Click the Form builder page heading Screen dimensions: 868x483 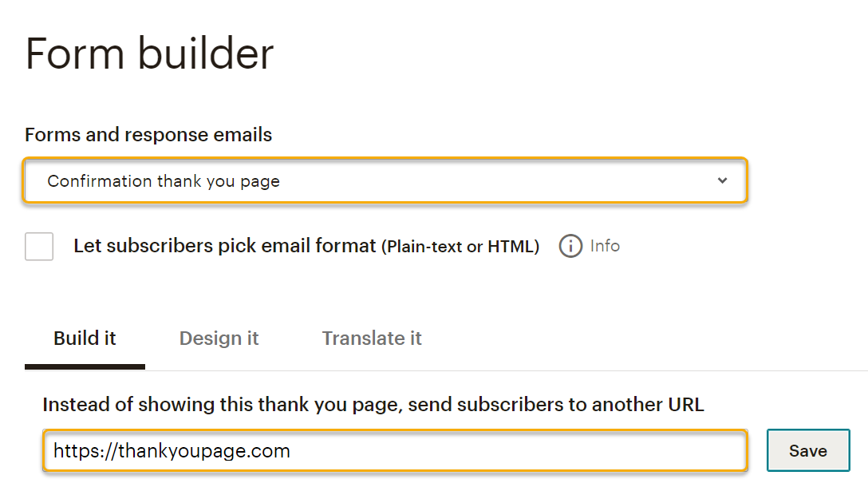(x=149, y=54)
